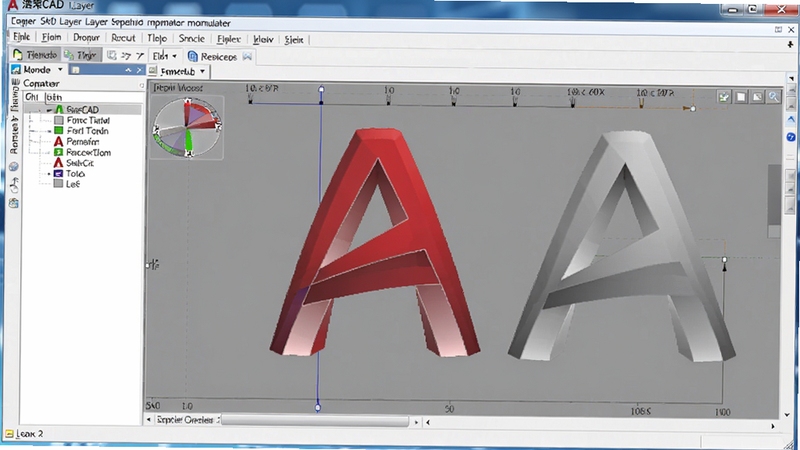
Task: Open the 'Eiplex' menu
Action: tap(229, 39)
